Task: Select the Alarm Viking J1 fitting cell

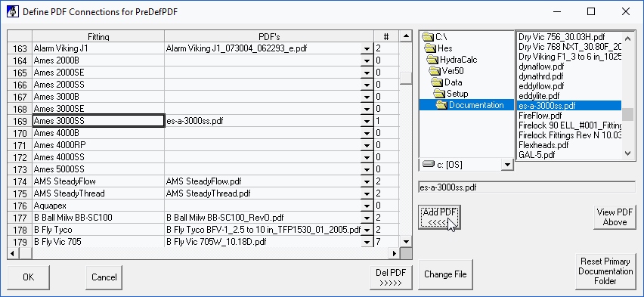Action: click(x=98, y=48)
